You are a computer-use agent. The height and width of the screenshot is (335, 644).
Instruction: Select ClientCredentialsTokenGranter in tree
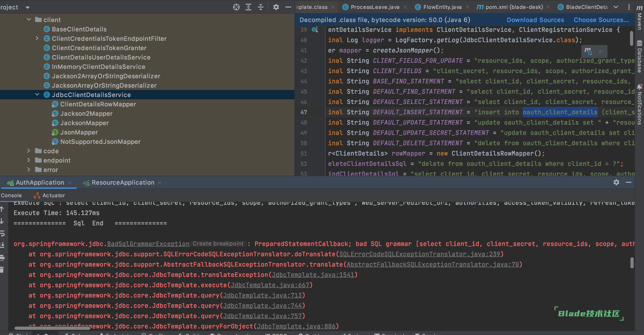pos(99,48)
